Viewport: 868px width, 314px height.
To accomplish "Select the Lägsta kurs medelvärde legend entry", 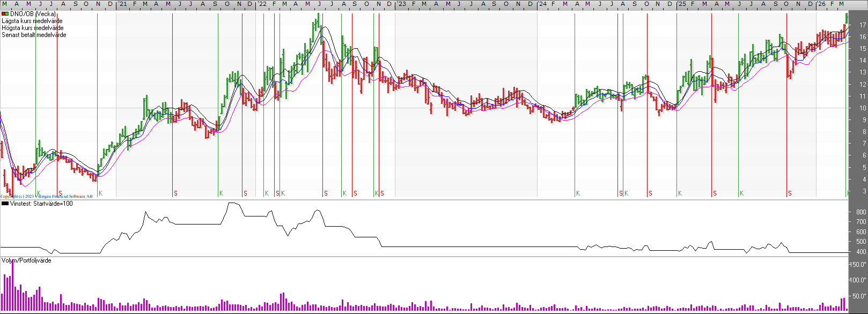I will (x=32, y=21).
